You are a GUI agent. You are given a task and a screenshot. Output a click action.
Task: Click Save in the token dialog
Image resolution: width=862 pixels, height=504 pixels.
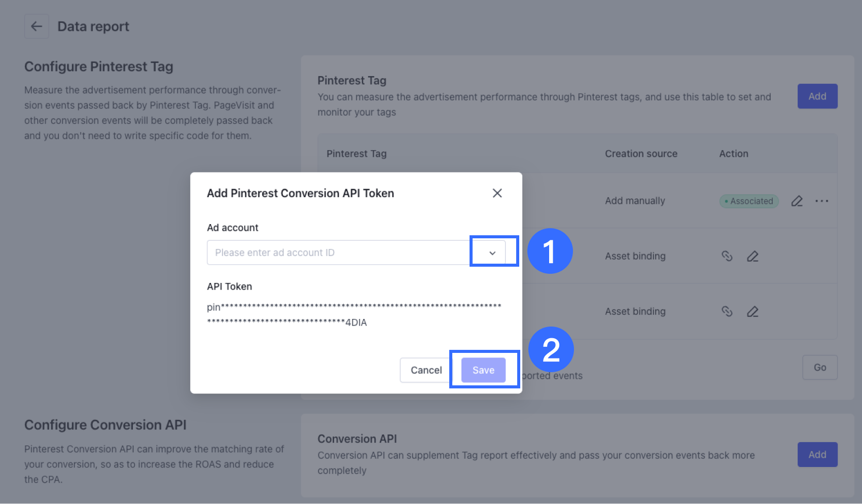[483, 370]
